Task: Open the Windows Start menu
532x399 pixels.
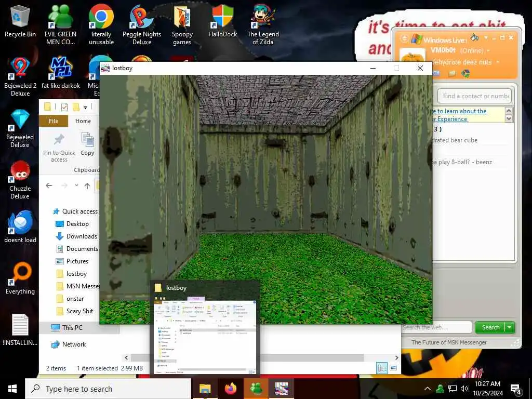Action: pos(12,389)
